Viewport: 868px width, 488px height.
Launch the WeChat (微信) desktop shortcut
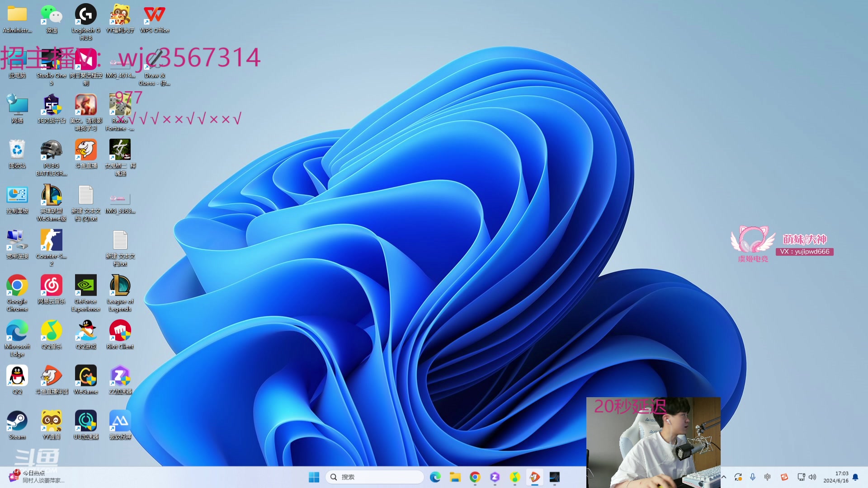[52, 19]
